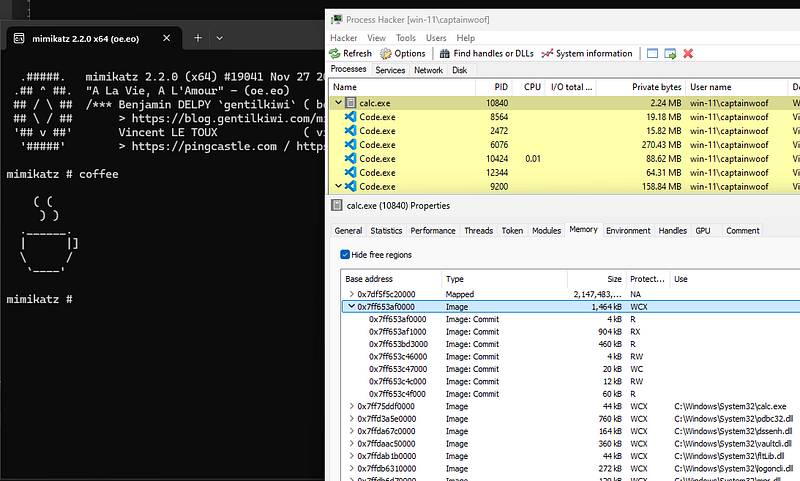Switch to the Services tab

[390, 70]
